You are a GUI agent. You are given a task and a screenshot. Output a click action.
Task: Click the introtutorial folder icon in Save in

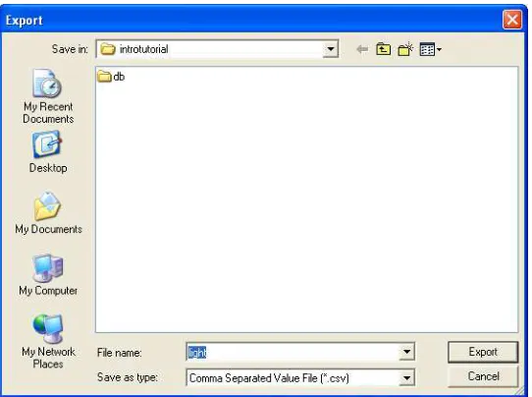108,49
